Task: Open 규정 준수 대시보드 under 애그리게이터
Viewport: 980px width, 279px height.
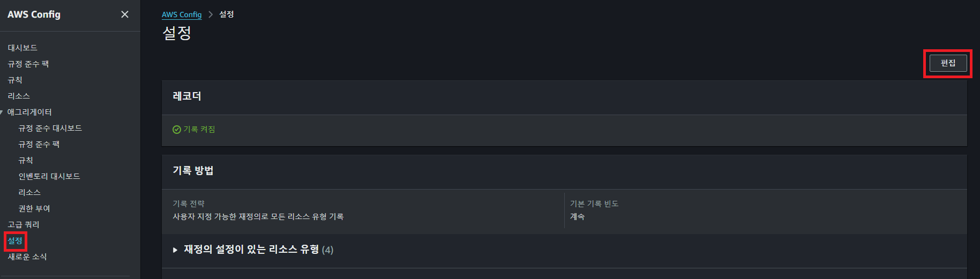Action: click(x=50, y=129)
